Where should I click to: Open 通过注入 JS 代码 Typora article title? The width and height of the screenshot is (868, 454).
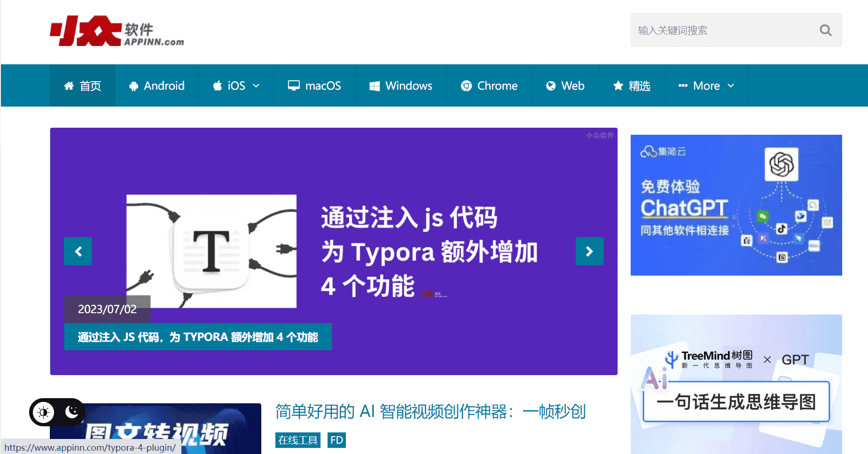click(198, 337)
